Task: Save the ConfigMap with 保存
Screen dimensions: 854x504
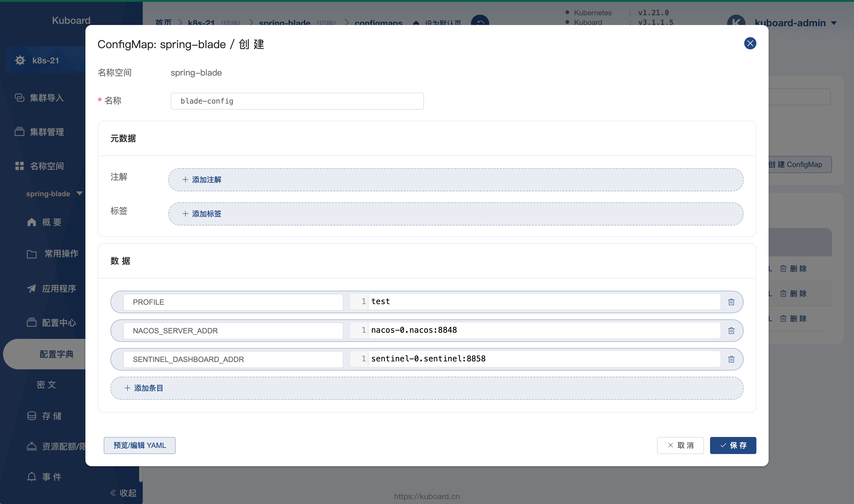Action: click(733, 445)
